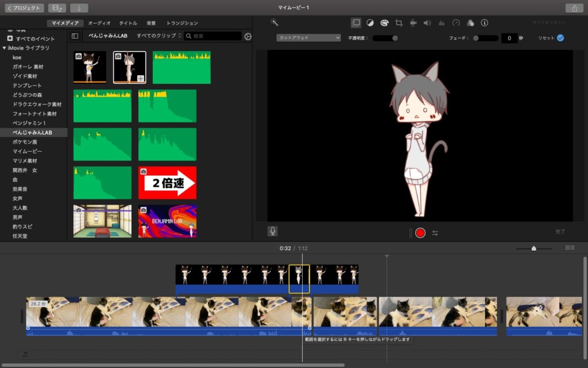The image size is (588, 368).
Task: Select ゾイド素材 event
Action: (25, 76)
